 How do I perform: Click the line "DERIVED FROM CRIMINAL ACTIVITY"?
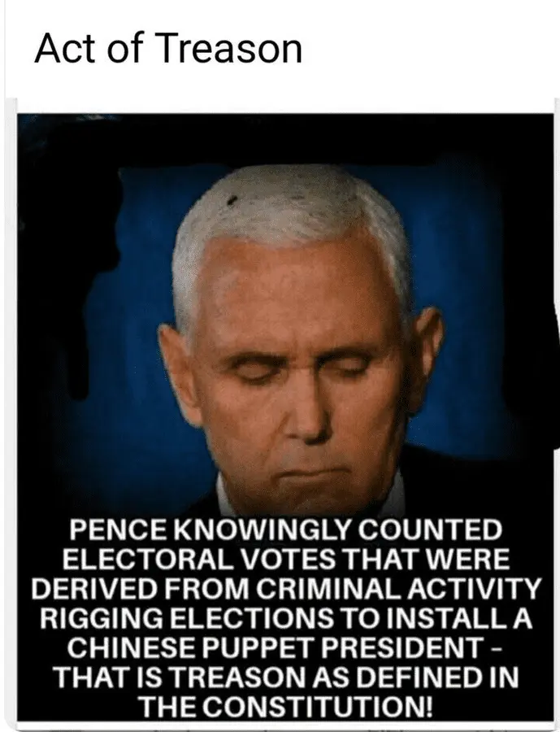pyautogui.click(x=285, y=589)
